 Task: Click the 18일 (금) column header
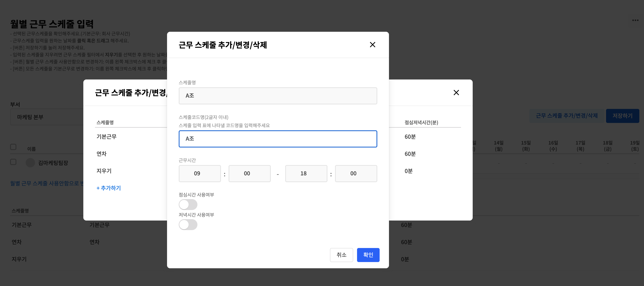(608, 146)
